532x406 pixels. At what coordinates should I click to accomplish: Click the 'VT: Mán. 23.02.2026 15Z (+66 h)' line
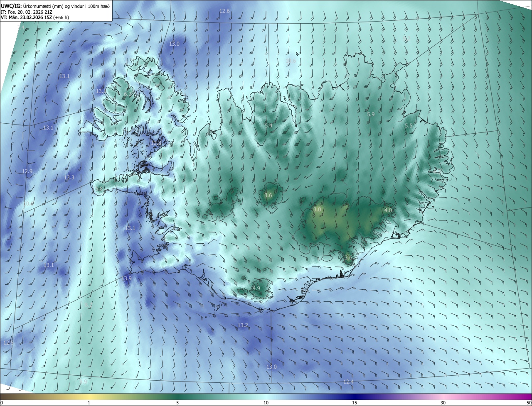35,17
